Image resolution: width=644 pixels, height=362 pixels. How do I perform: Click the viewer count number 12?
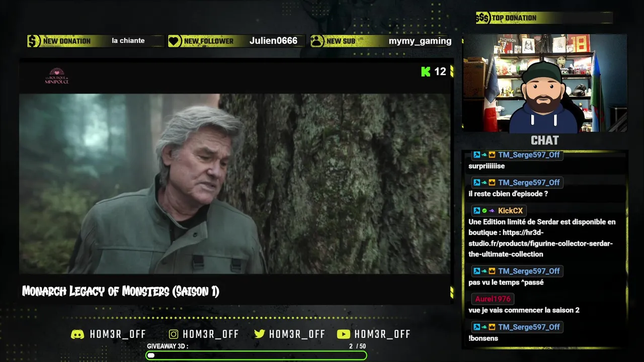pyautogui.click(x=440, y=72)
